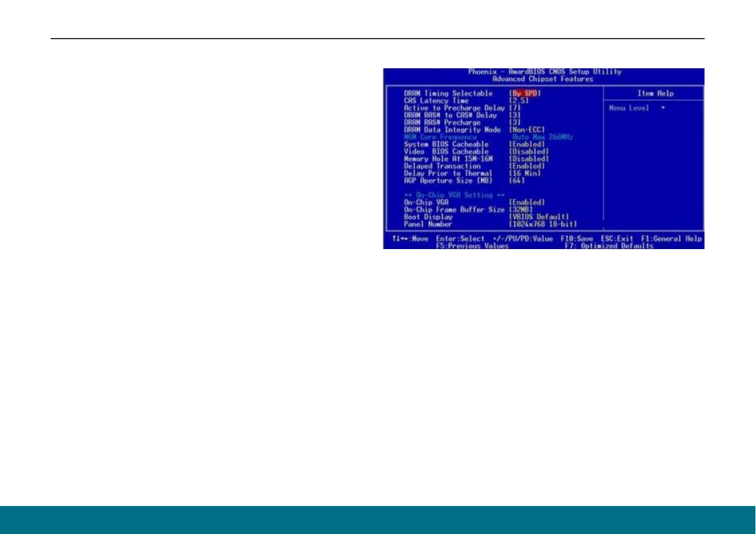Click the greyed MGM Core Frequency label
756x534 pixels.
(440, 137)
